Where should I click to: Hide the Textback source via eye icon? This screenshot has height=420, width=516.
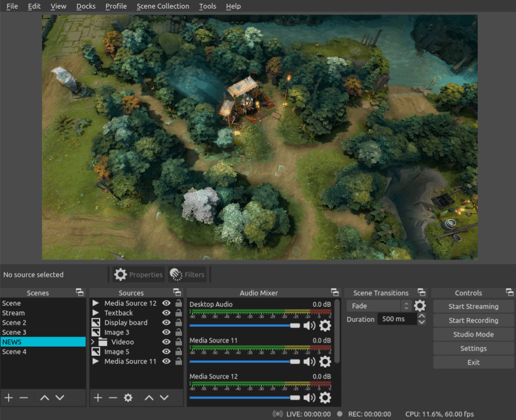coord(166,313)
